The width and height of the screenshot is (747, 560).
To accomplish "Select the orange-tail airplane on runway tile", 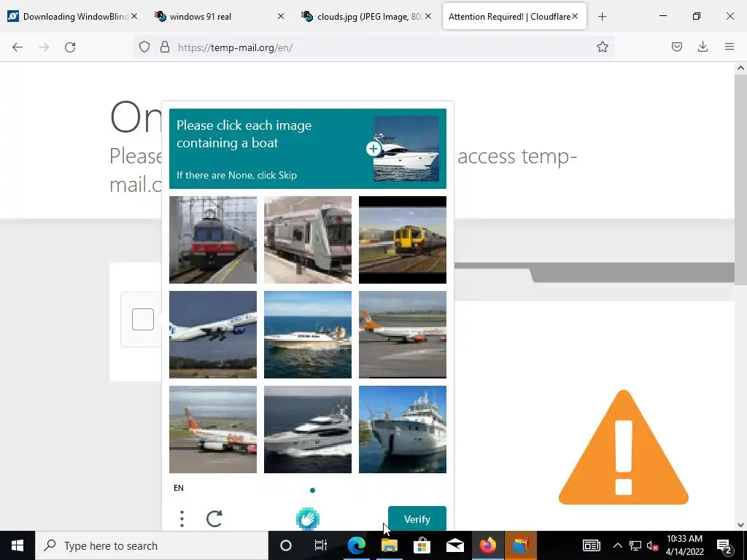I will pos(403,334).
